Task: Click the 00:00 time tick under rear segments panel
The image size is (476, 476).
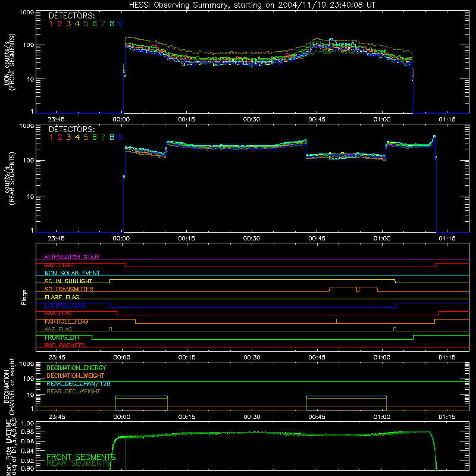Action: tap(121, 239)
